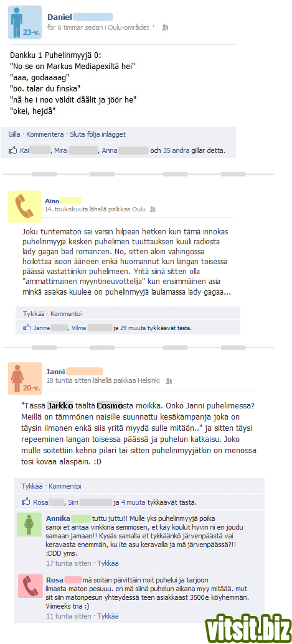Click audience icon next to Oulu-området
This screenshot has height=644, width=292.
point(165,27)
